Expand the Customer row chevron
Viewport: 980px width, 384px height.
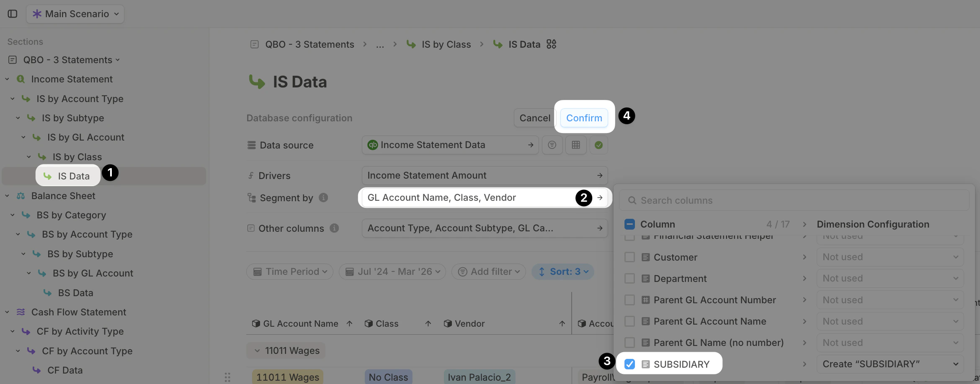805,257
